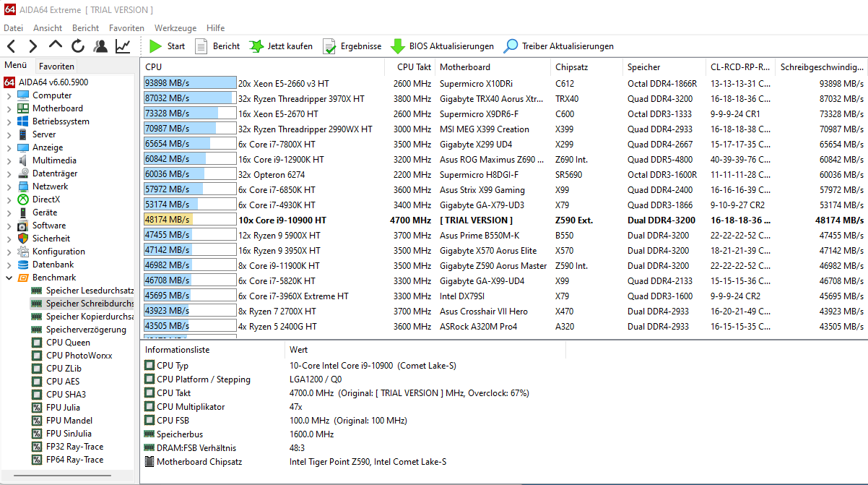Open the Hilfe menu

[x=216, y=28]
